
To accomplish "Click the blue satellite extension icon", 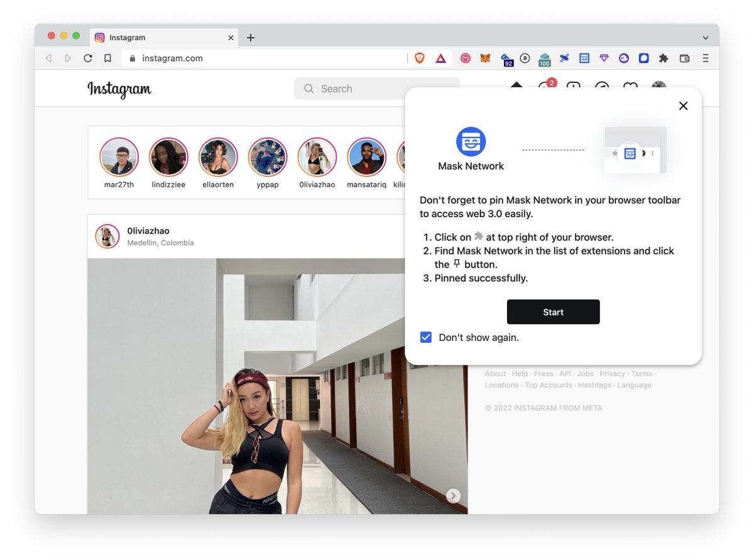I will tap(564, 58).
